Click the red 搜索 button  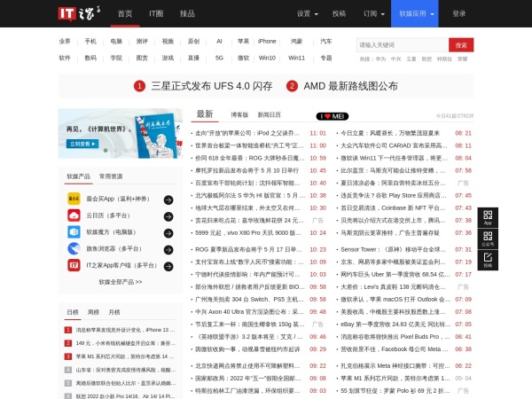click(x=461, y=44)
